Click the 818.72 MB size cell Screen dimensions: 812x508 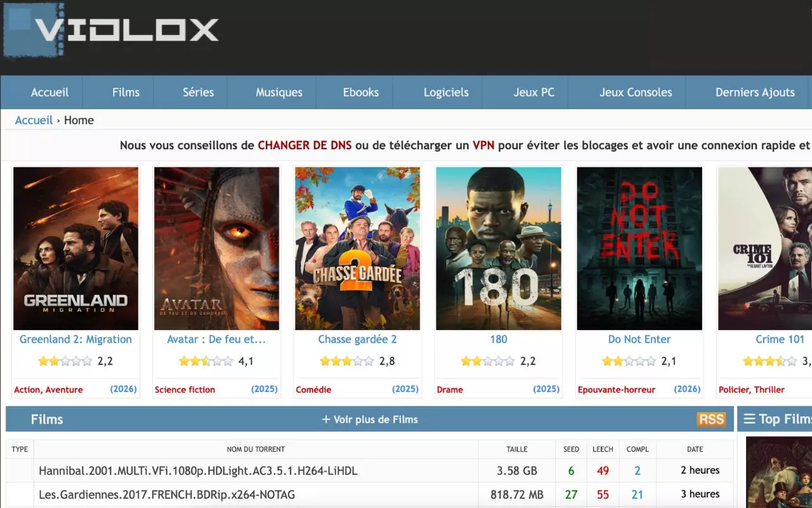coord(517,495)
